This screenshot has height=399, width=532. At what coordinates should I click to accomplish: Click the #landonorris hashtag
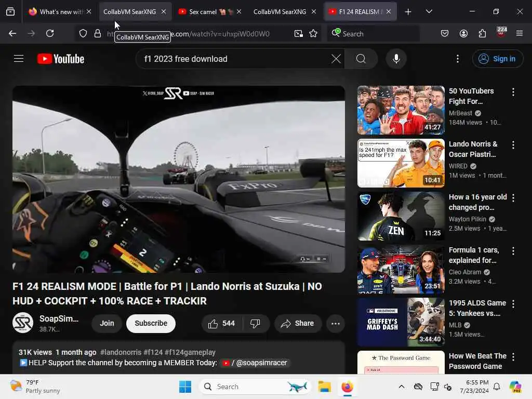pos(121,352)
